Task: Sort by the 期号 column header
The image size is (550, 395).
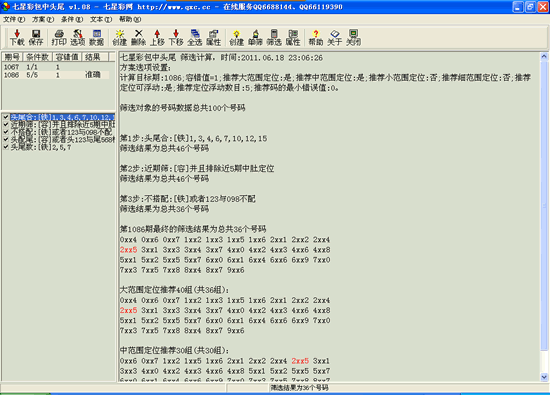Action: (x=13, y=57)
